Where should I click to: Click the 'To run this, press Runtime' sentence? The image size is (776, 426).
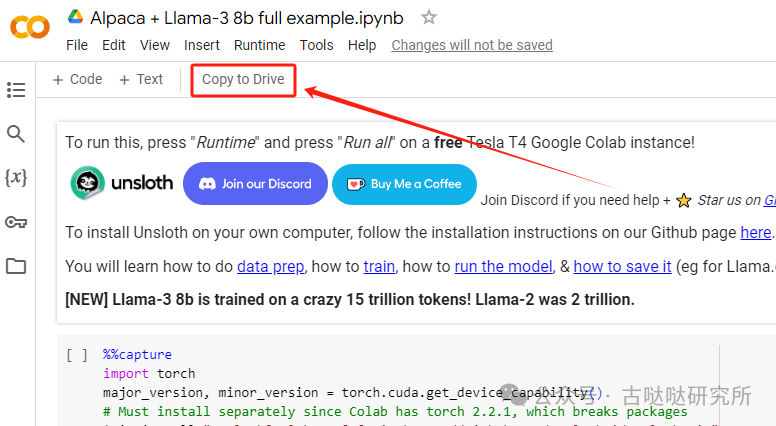[380, 142]
